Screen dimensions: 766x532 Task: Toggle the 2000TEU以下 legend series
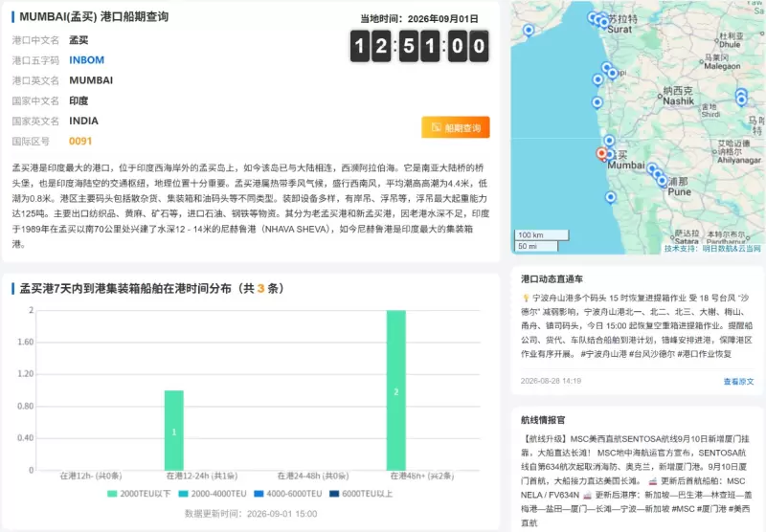click(139, 494)
